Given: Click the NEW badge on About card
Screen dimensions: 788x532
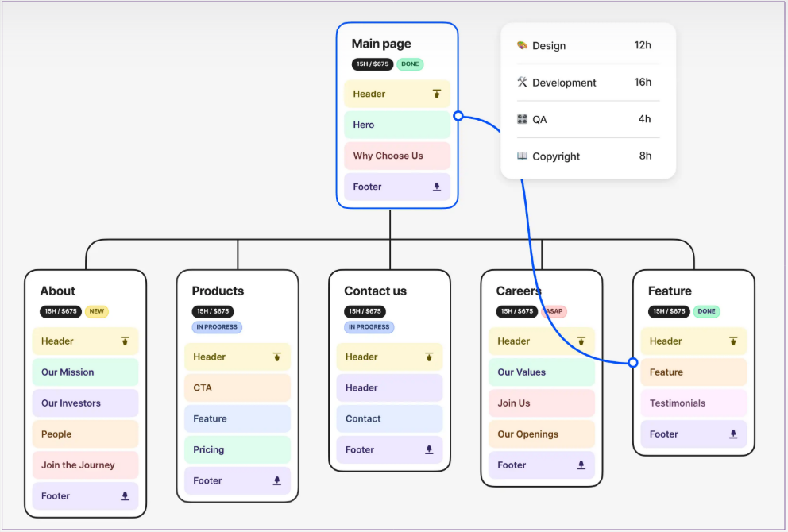Looking at the screenshot, I should 97,311.
